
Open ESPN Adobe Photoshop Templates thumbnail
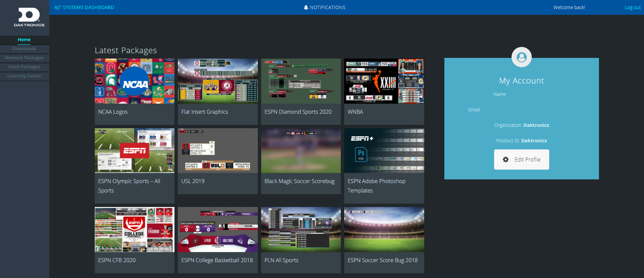(x=384, y=150)
